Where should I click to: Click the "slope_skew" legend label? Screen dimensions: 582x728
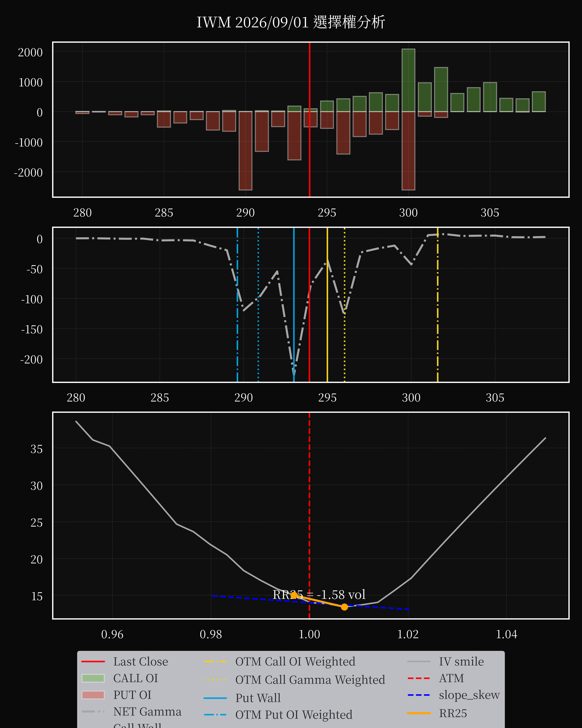point(469,695)
